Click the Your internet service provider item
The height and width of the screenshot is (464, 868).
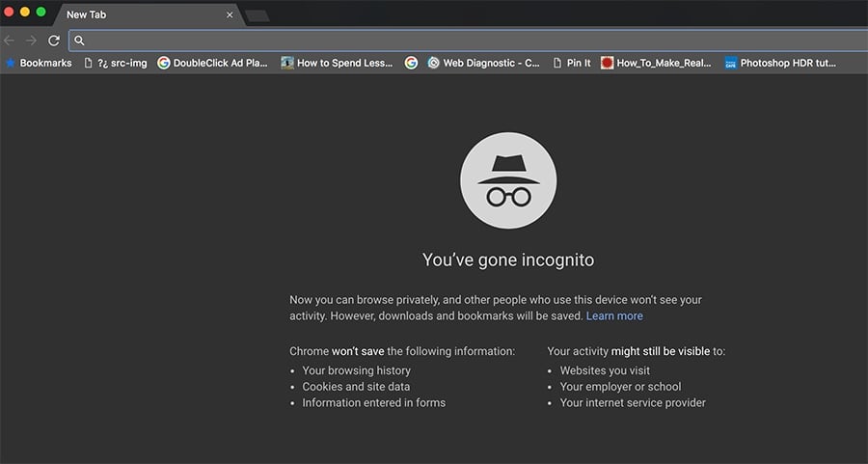[633, 402]
